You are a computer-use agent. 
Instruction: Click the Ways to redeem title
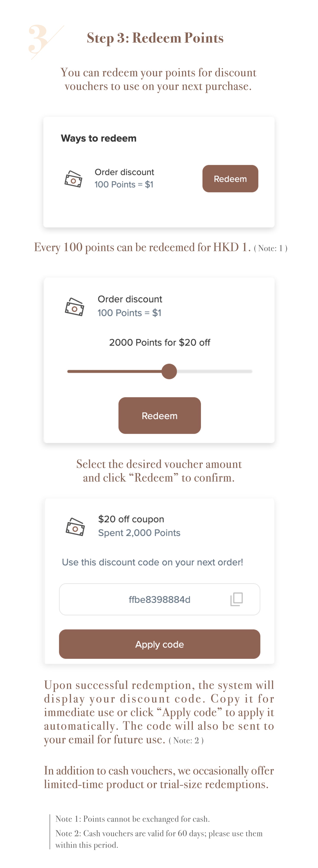point(99,138)
